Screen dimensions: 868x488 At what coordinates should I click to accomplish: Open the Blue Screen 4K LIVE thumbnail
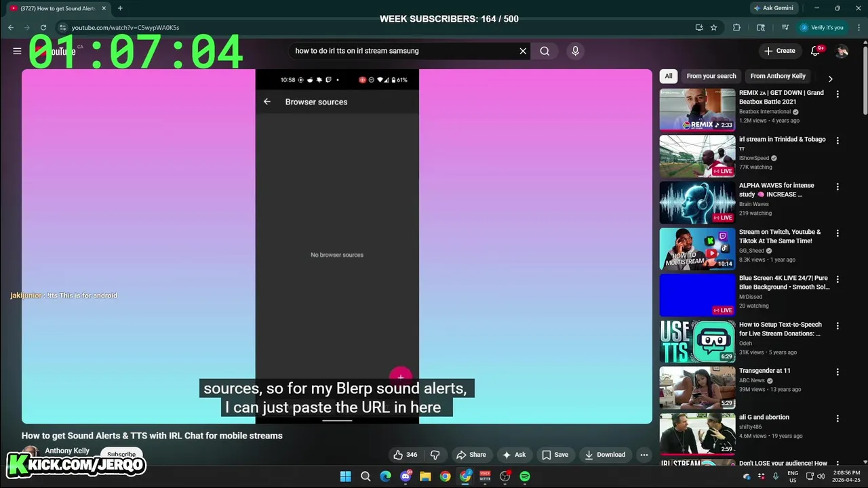[x=697, y=295]
